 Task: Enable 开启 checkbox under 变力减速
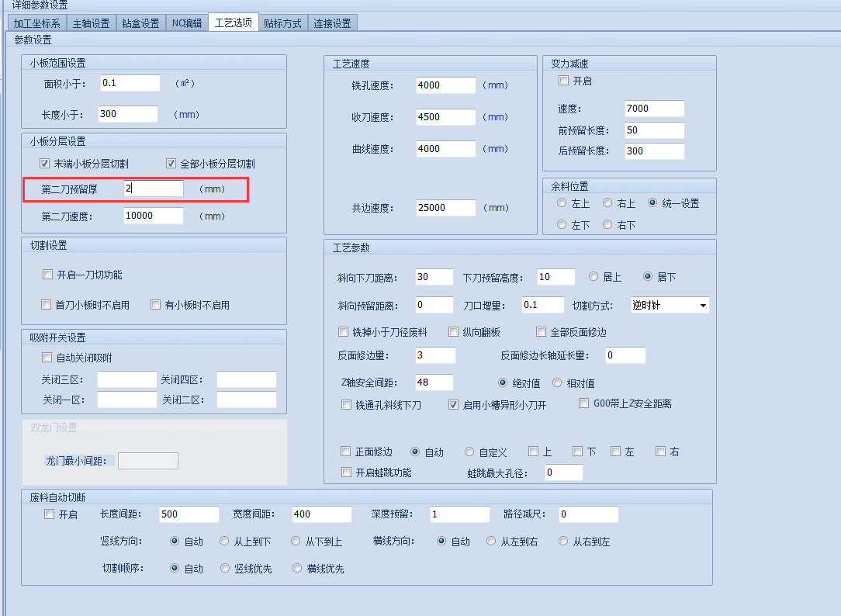coord(564,81)
